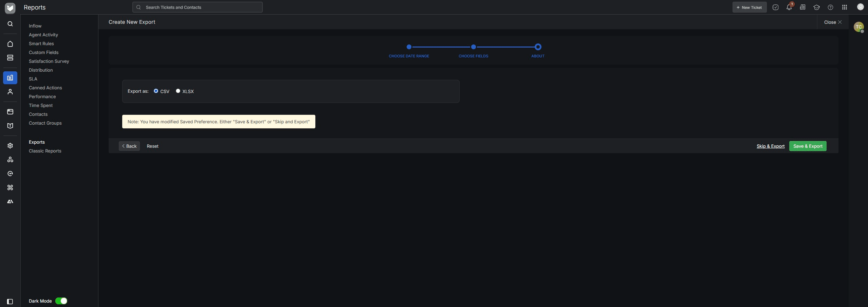Open the profile avatar menu
Viewport: 868px width, 307px height.
pyautogui.click(x=860, y=7)
